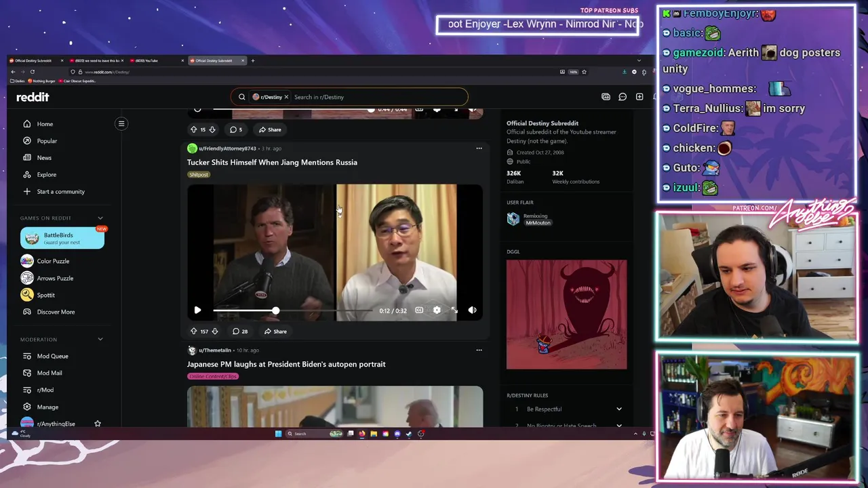The width and height of the screenshot is (868, 488).
Task: Share the Tucker Shits Himself post
Action: click(x=275, y=331)
